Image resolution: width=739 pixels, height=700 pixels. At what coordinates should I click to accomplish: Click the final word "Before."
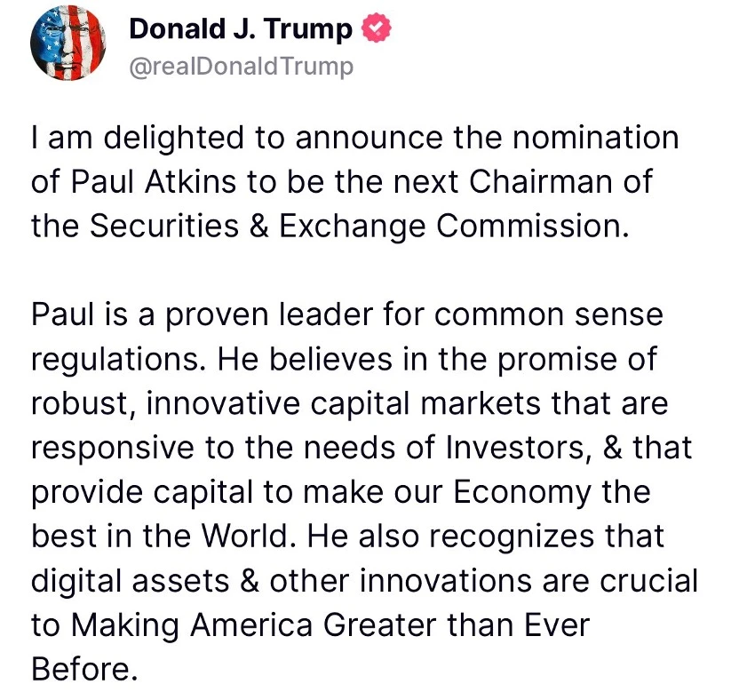tap(83, 668)
